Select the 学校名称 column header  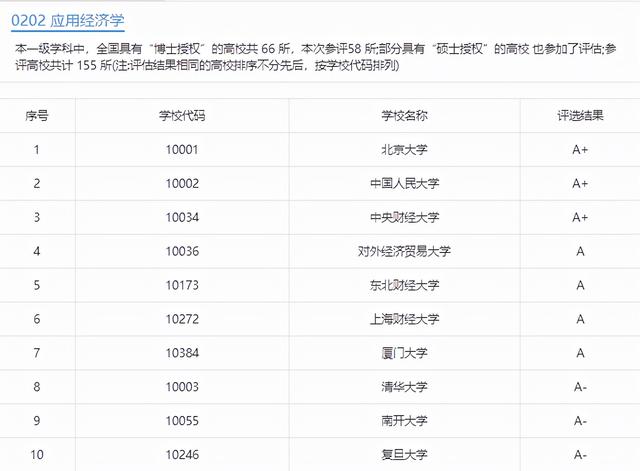(404, 116)
